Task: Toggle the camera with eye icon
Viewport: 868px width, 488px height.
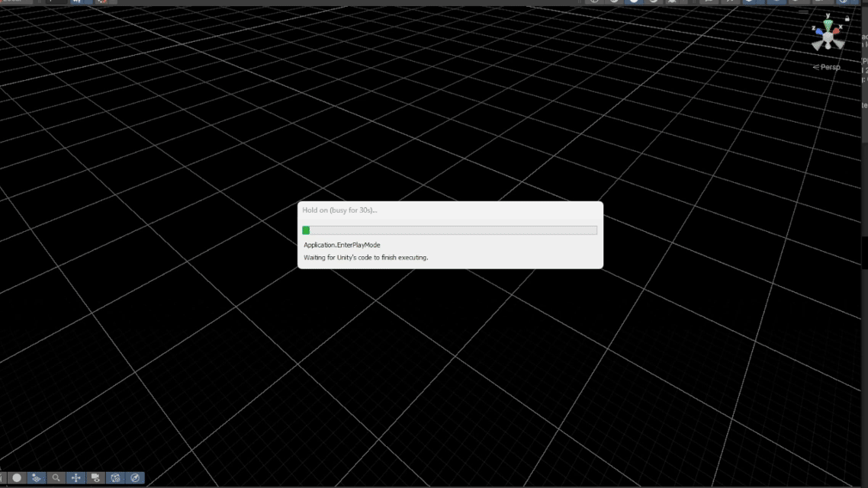Action: (95, 477)
